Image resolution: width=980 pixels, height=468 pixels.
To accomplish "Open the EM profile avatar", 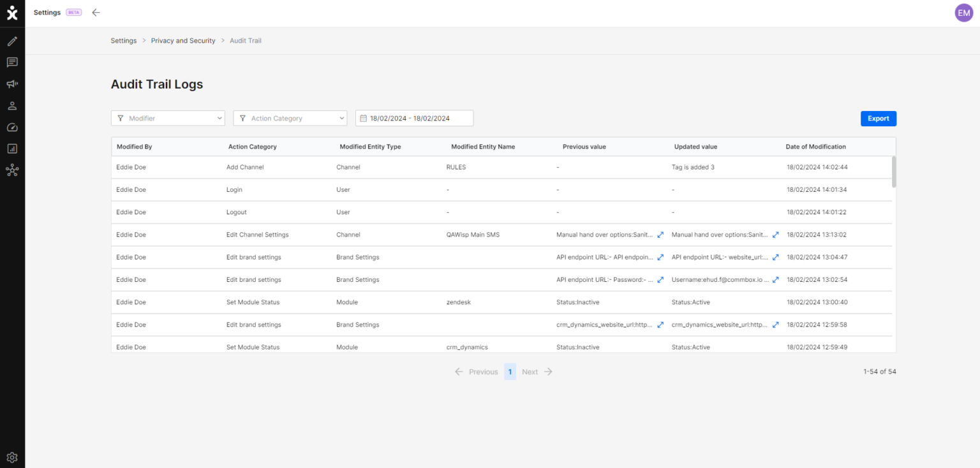I will 963,13.
